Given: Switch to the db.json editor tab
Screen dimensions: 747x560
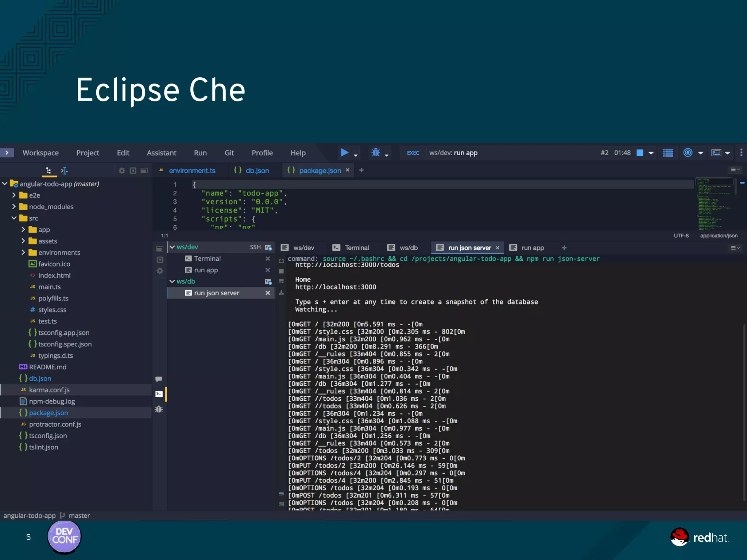Looking at the screenshot, I should 257,171.
